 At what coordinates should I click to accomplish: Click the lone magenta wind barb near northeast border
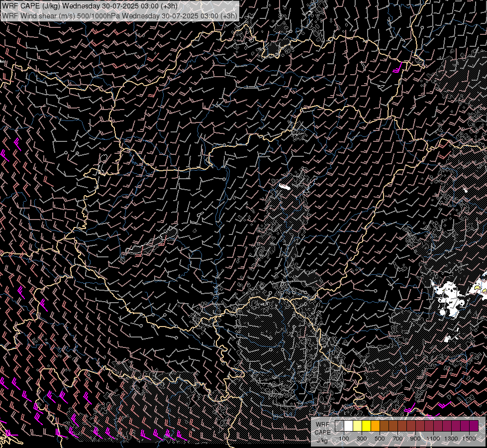(x=398, y=68)
